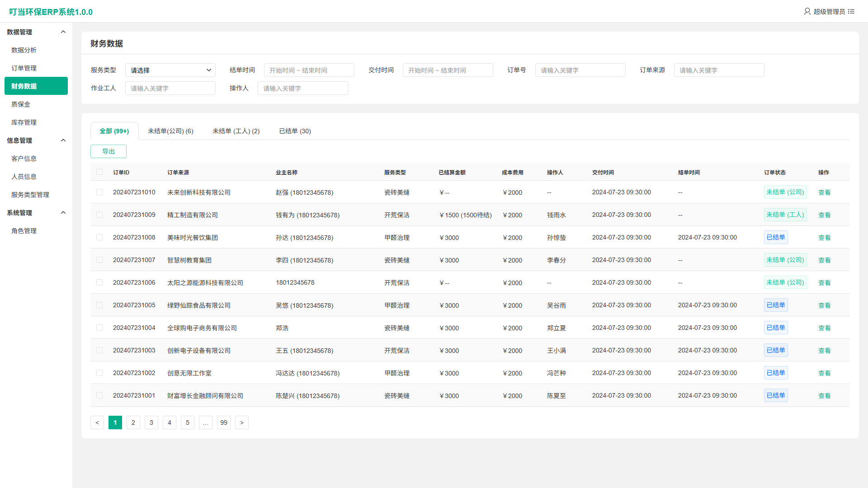868x488 pixels.
Task: Go to 质保金 in the sidebar
Action: 36,104
